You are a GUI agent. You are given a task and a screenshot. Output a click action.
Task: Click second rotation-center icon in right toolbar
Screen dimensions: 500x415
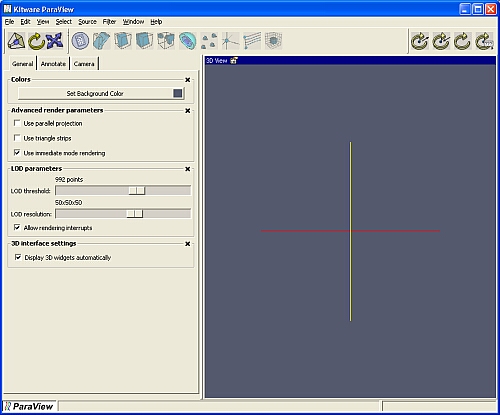[x=441, y=41]
